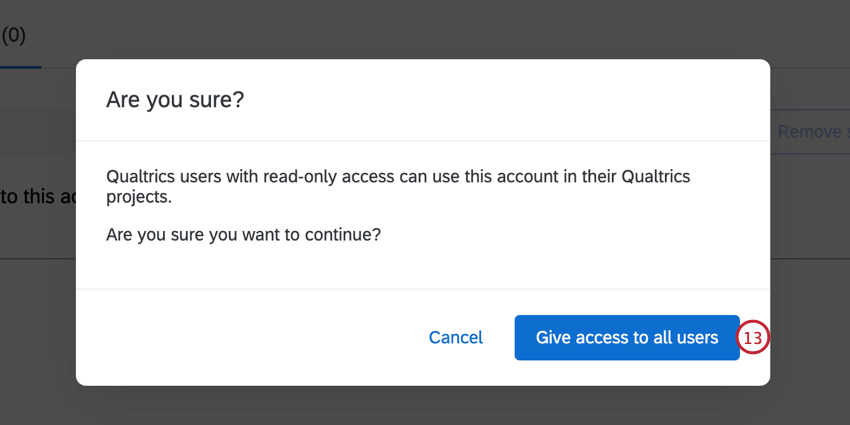Click dimmed backdrop below the dialog
The image size is (850, 425).
(420, 406)
